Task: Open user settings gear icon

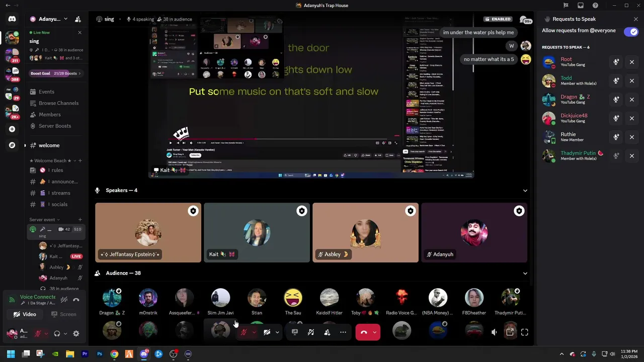Action: [x=76, y=333]
